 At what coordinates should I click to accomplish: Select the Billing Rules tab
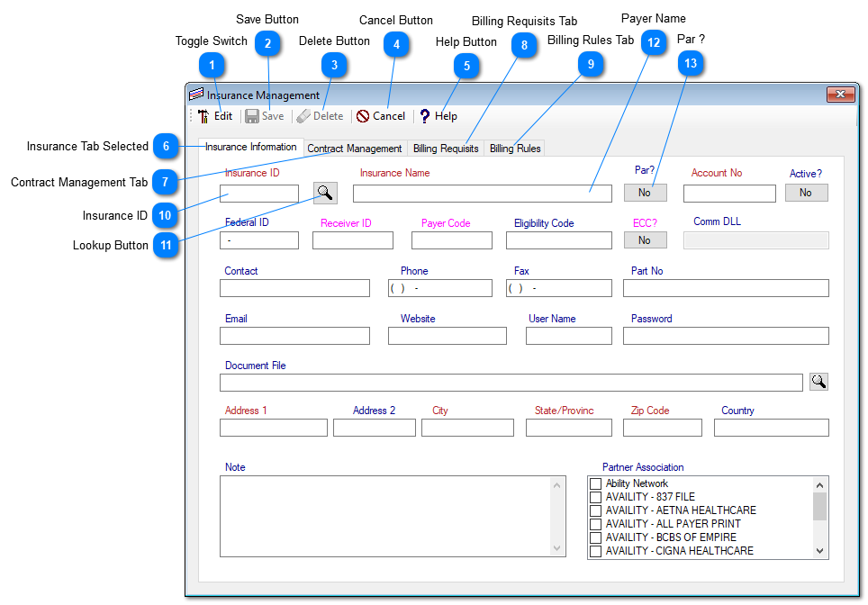(513, 148)
